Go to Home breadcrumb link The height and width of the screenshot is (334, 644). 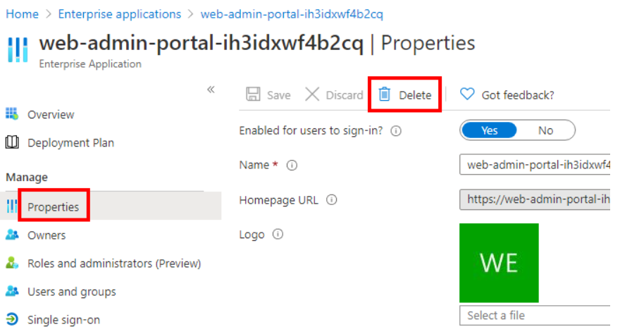(x=22, y=14)
